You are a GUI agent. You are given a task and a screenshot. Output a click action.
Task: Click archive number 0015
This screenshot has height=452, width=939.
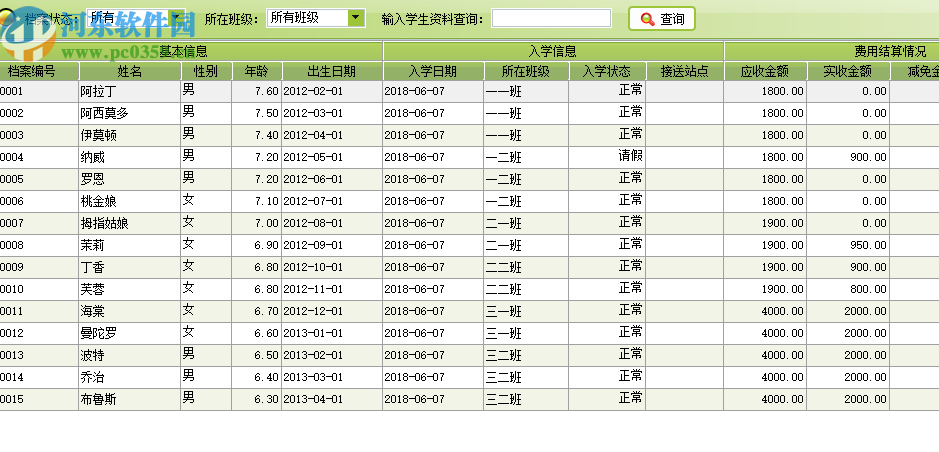(x=12, y=399)
